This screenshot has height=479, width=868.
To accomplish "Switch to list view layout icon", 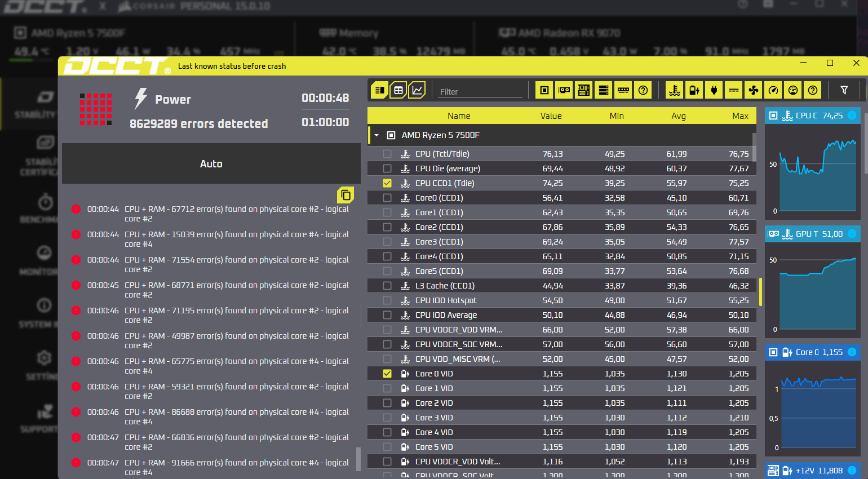I will (379, 90).
